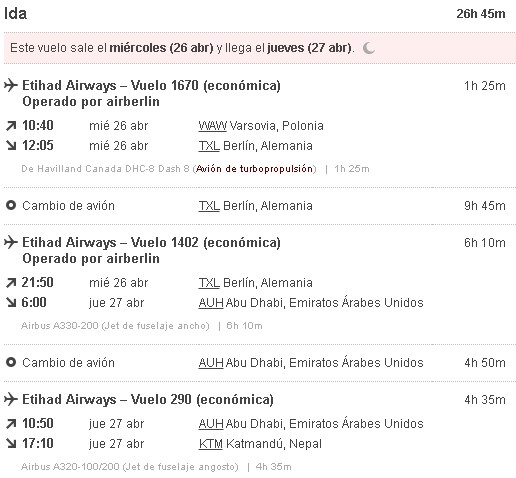
Task: Open the KTM Katmandú airport code link
Action: tap(210, 444)
